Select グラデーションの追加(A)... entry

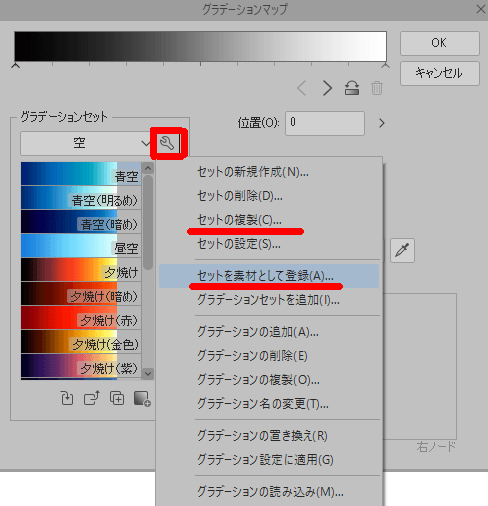269,332
